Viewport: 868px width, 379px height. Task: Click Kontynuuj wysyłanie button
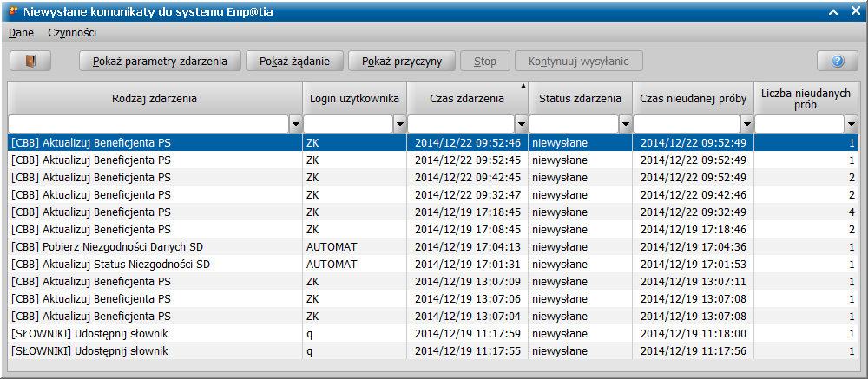(579, 61)
